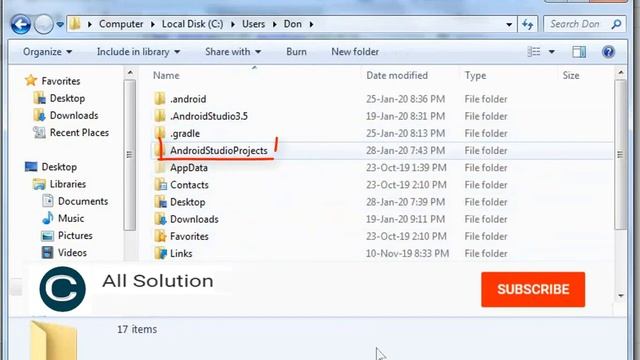Select Libraries in the navigation pane
Screen dimensions: 640x360
pyautogui.click(x=68, y=184)
